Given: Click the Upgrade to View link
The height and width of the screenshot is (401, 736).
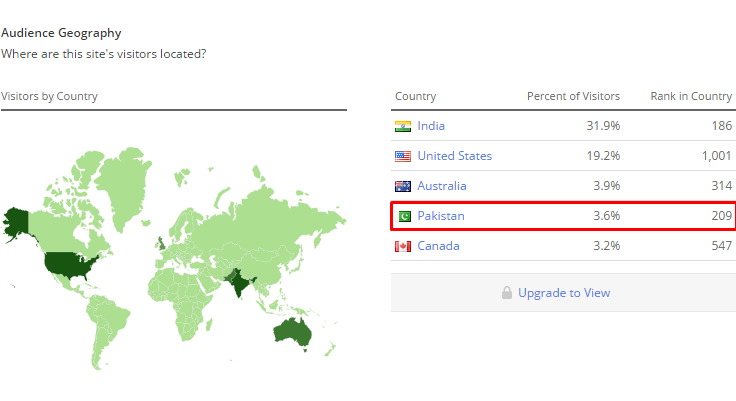Looking at the screenshot, I should pos(564,293).
